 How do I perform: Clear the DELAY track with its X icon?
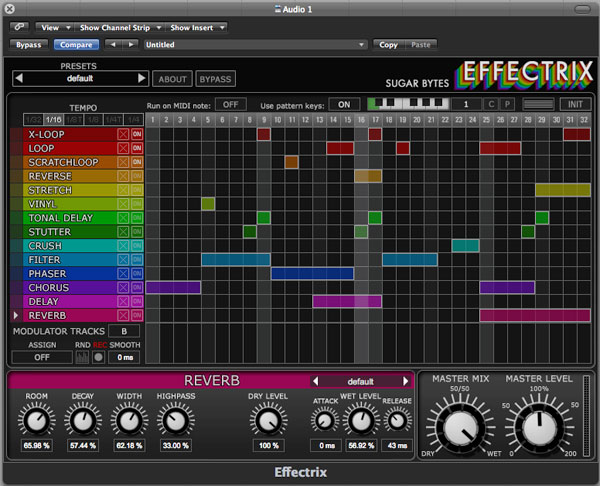123,302
